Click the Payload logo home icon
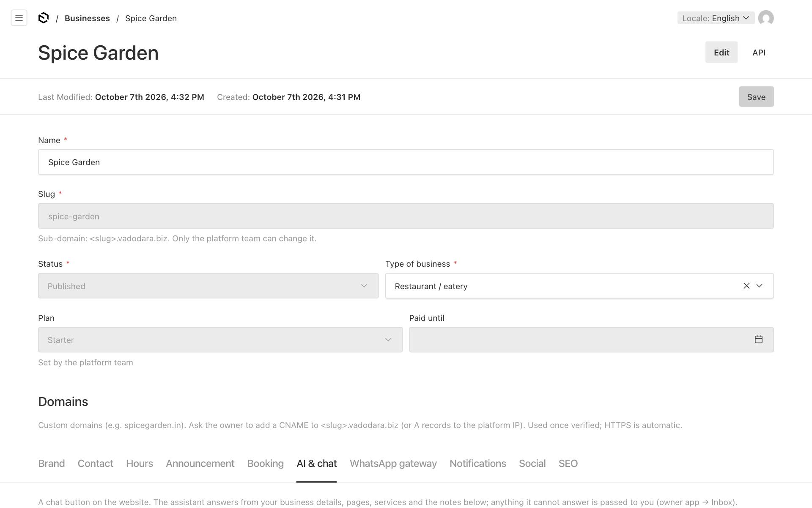 click(44, 18)
